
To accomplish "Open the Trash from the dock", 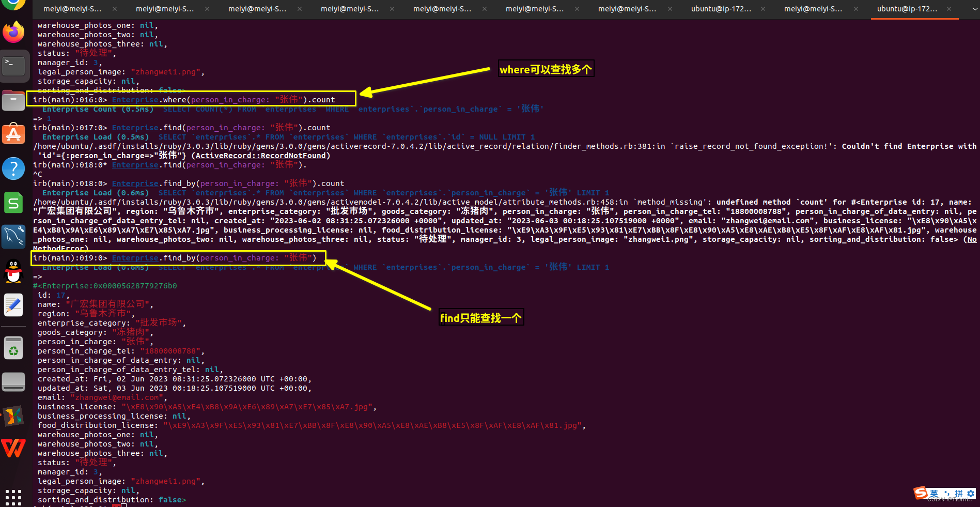I will coord(13,347).
